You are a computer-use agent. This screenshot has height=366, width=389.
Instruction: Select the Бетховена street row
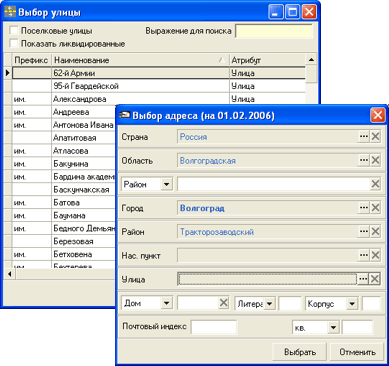click(x=64, y=254)
